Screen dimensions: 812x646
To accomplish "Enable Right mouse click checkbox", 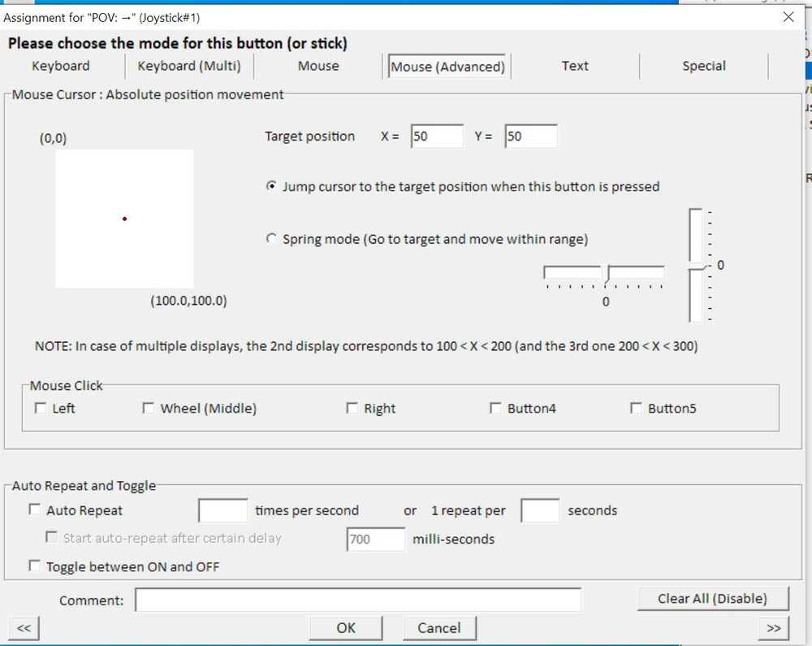I will coord(352,408).
